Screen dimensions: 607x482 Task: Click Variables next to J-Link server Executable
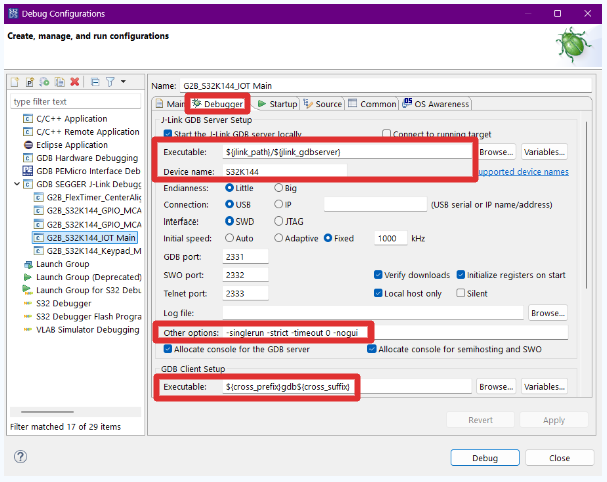[x=544, y=152]
